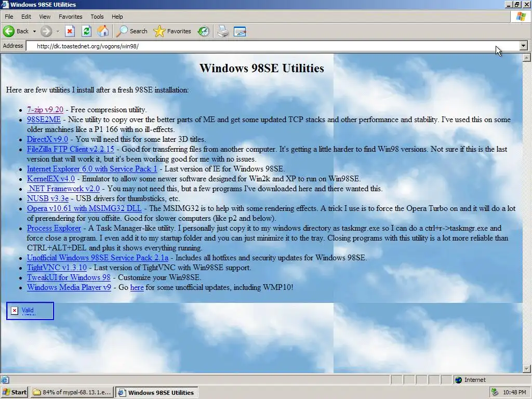Open the TightVNC v1.3.10 link
The width and height of the screenshot is (532, 399).
pyautogui.click(x=57, y=268)
